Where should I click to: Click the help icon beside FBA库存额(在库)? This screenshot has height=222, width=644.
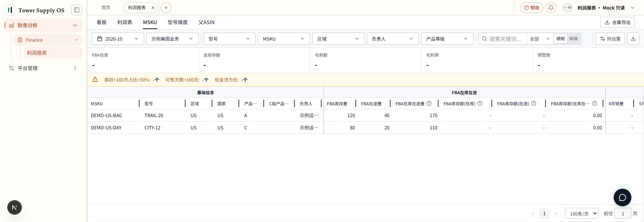480,103
